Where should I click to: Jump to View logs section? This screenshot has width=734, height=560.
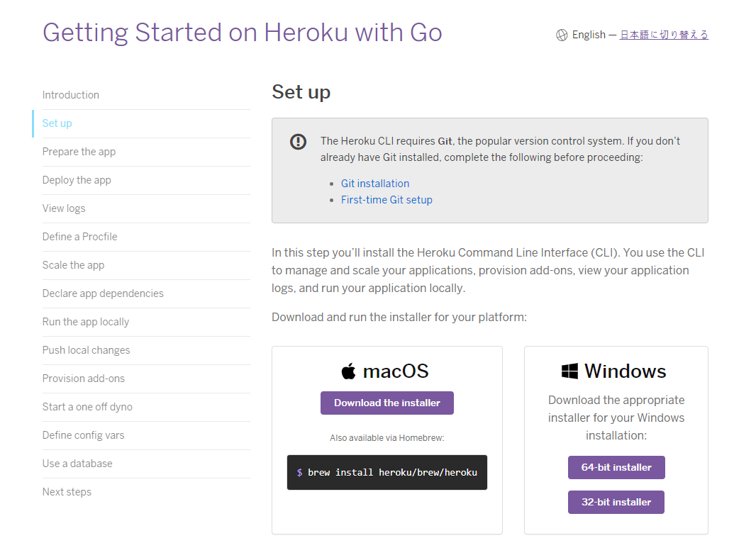pyautogui.click(x=64, y=208)
